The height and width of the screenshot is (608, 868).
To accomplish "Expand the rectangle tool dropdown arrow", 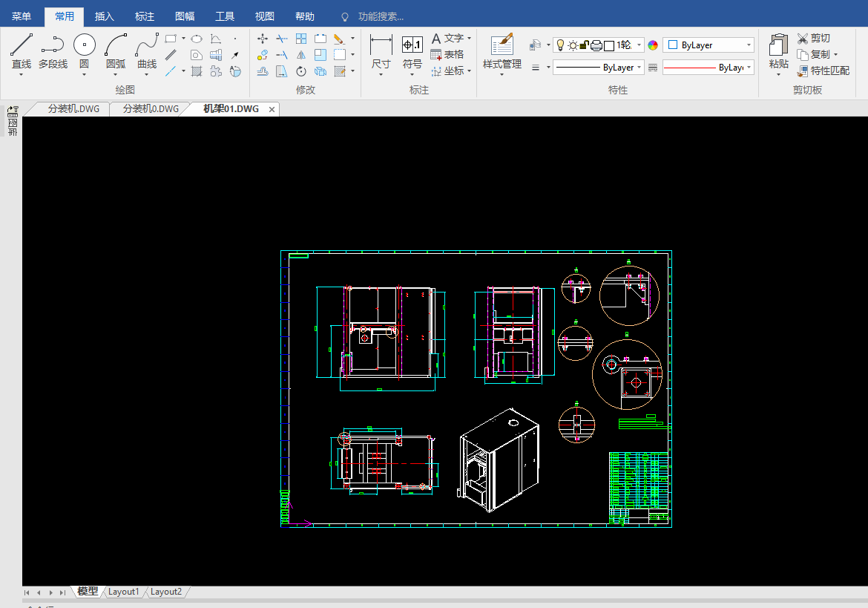I will pos(183,39).
